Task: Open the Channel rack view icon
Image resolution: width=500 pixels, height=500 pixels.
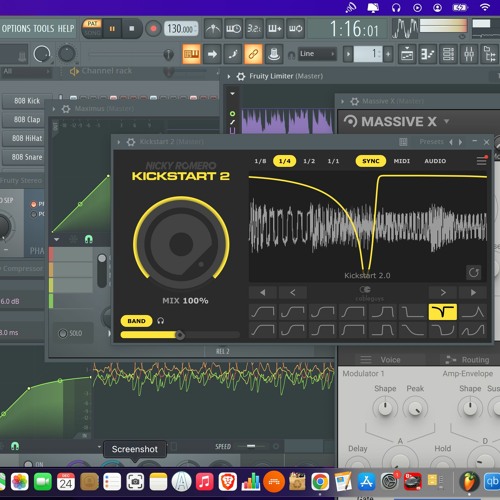Action: [x=448, y=54]
